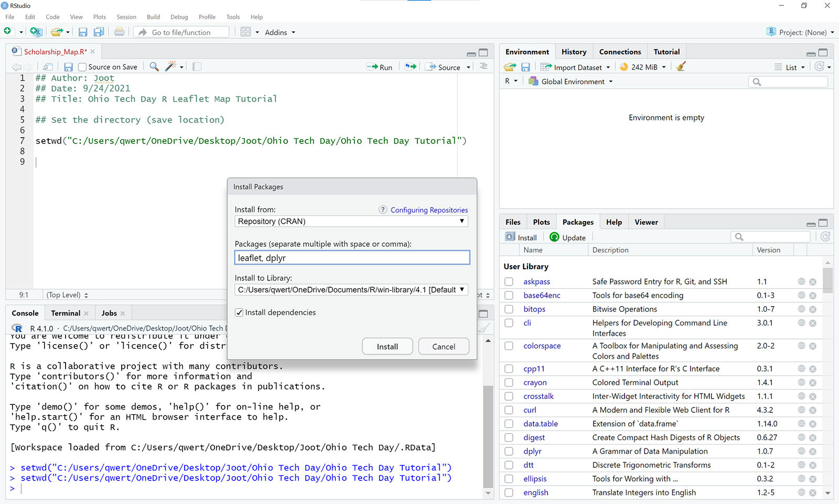Click the Save all documents icon
The width and height of the screenshot is (839, 504).
point(99,32)
